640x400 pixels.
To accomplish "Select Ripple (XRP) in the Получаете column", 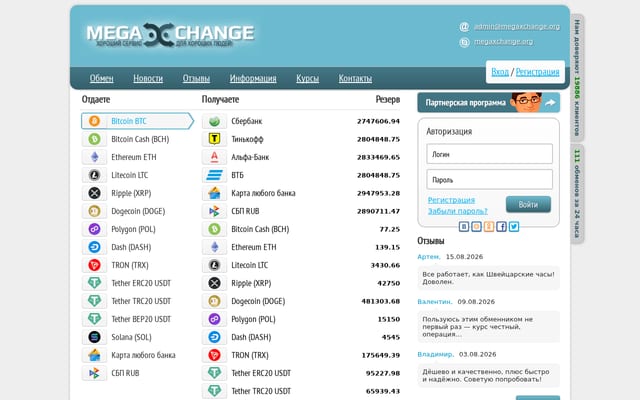I will point(301,283).
